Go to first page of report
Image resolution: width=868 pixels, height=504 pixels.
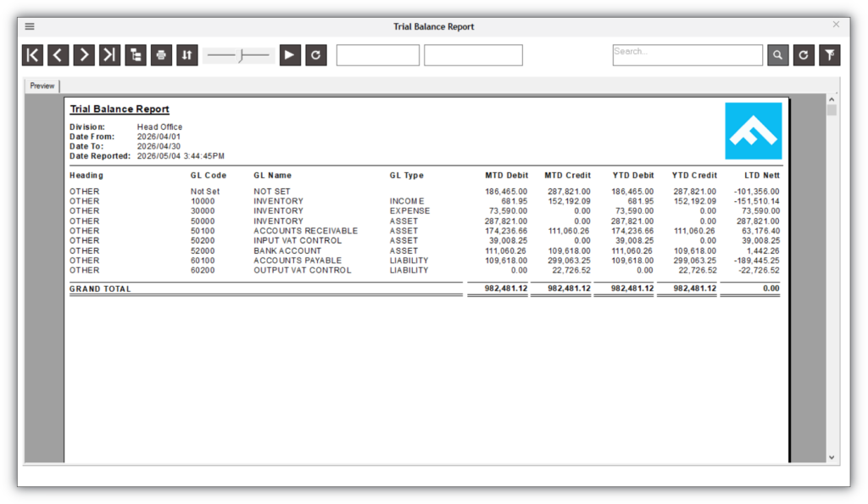click(x=33, y=55)
